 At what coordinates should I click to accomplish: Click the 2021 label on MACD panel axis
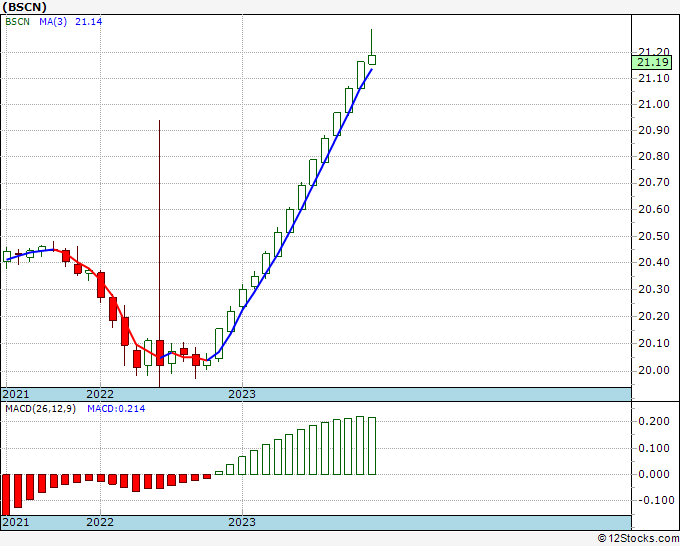(16, 522)
